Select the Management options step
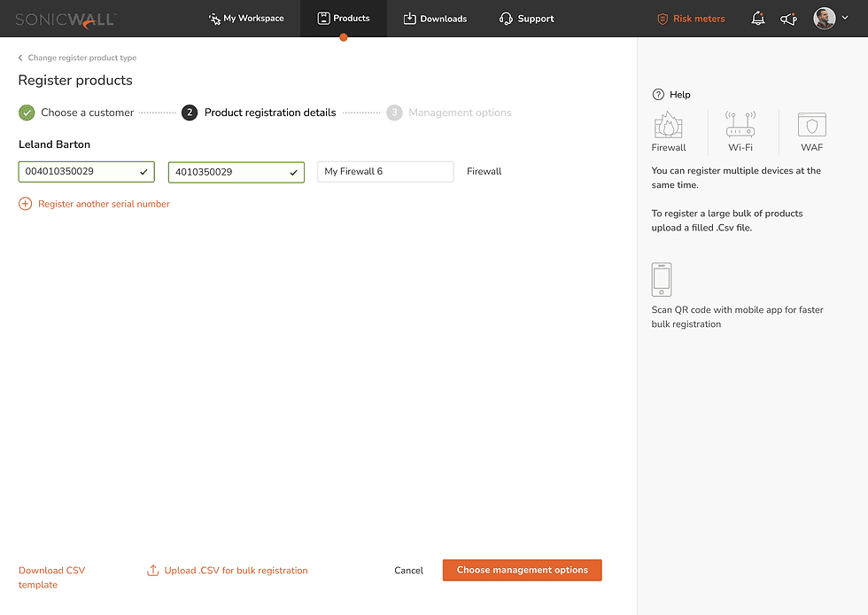Image resolution: width=868 pixels, height=615 pixels. click(460, 113)
